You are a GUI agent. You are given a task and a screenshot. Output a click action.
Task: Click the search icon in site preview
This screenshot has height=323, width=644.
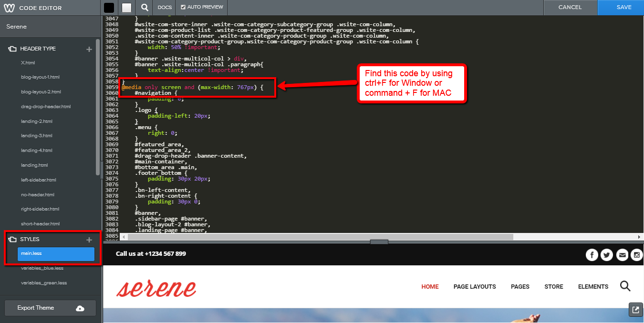(625, 286)
